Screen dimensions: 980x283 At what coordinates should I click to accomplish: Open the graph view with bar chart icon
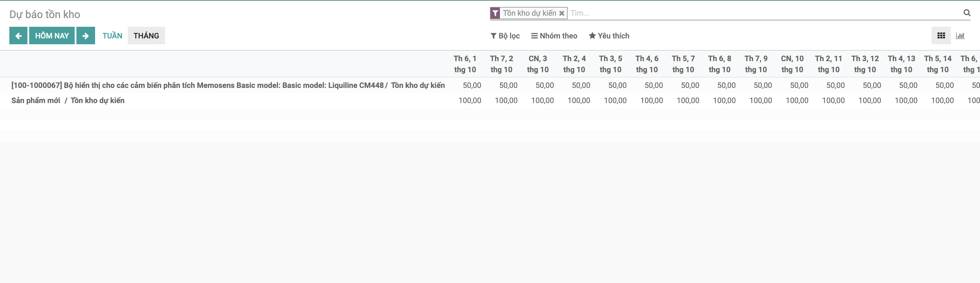(960, 35)
